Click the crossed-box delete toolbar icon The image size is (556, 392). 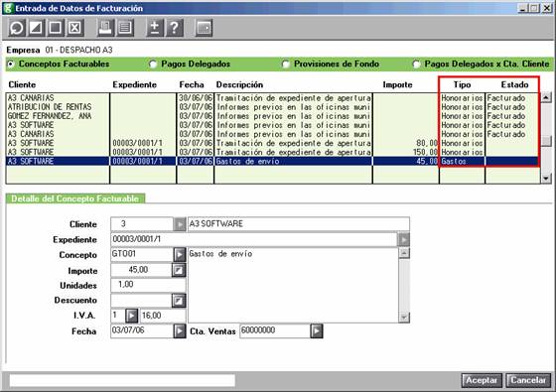(74, 28)
